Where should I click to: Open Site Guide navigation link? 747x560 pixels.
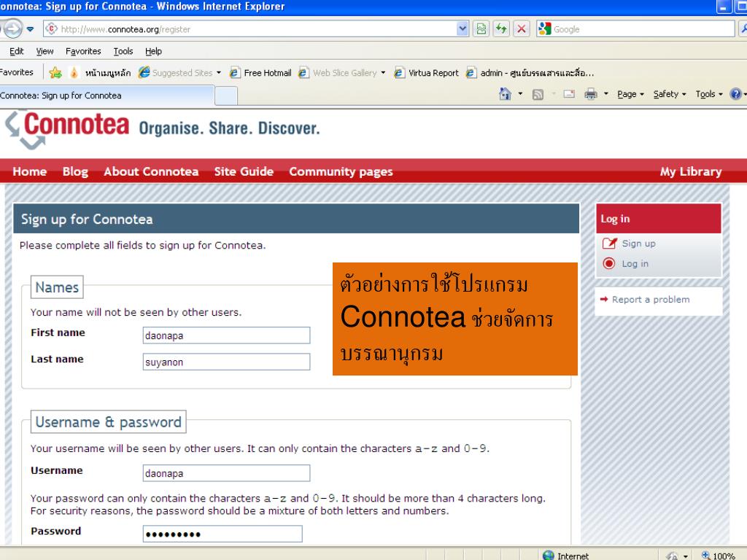pos(244,171)
